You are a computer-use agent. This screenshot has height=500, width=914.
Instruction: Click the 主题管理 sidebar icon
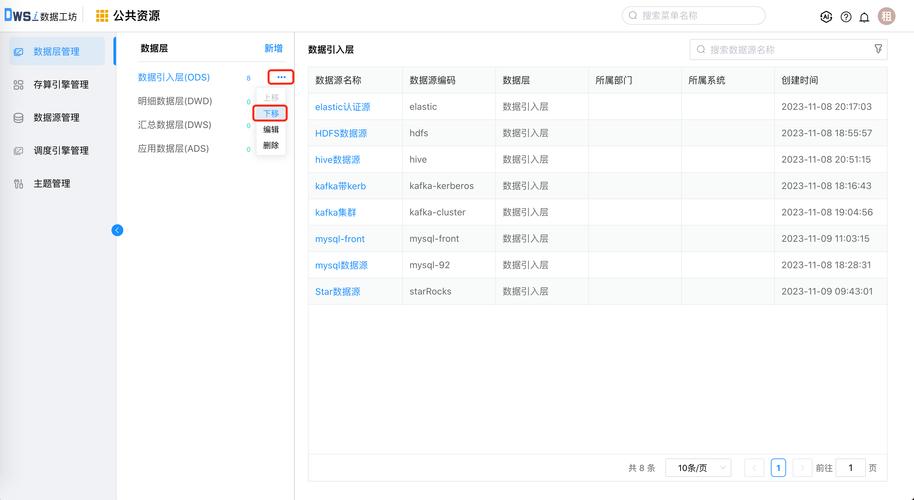(x=19, y=184)
